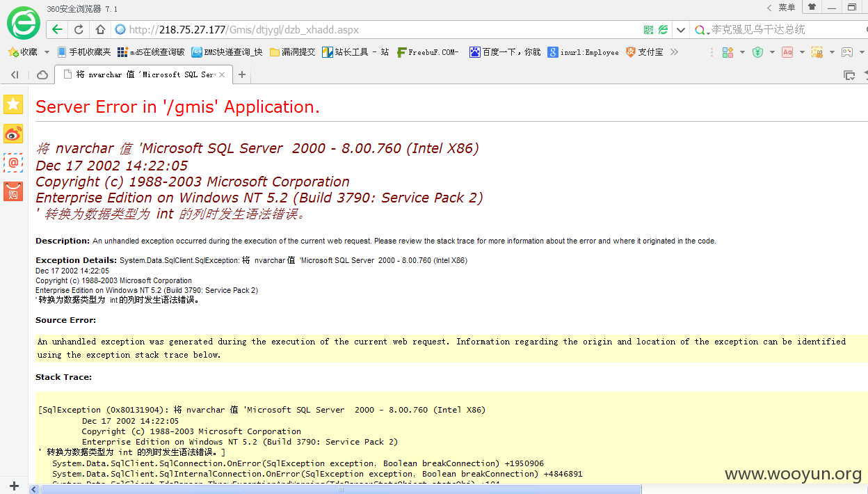Open the yellow star favorites sidebar icon
The width and height of the screenshot is (868, 494).
click(x=13, y=104)
